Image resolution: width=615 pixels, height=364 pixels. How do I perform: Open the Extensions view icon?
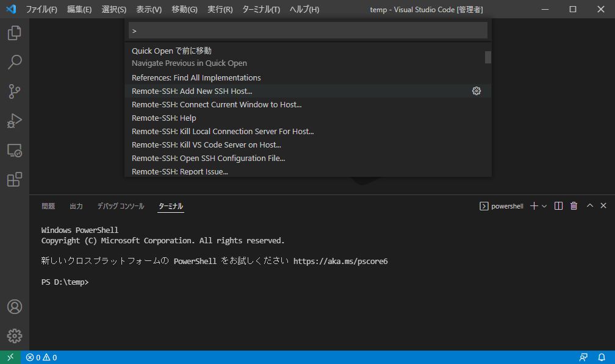pos(14,179)
